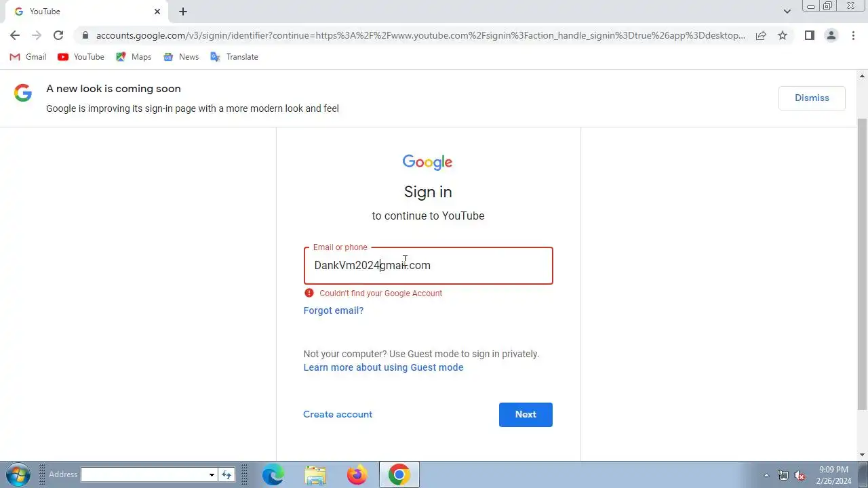Click the browser forward arrow

point(37,35)
